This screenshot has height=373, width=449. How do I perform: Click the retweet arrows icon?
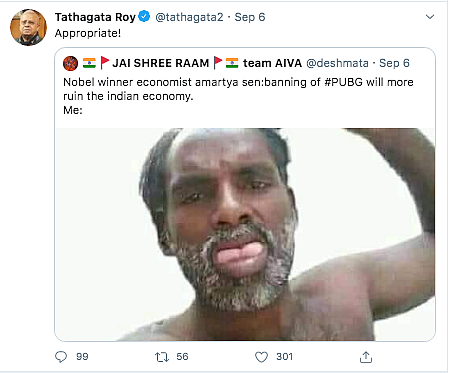162,357
